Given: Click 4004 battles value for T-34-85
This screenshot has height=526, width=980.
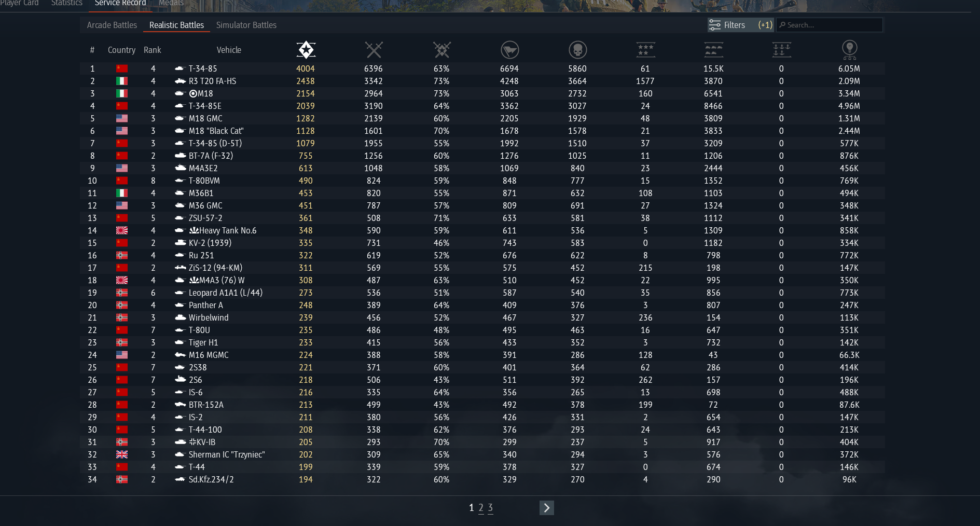Looking at the screenshot, I should 306,68.
